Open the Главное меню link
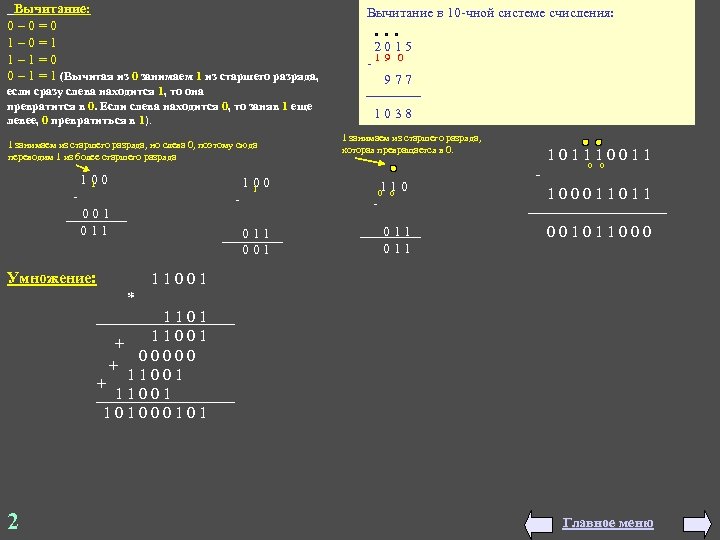Screen dimensions: 720x540 pos(608,523)
